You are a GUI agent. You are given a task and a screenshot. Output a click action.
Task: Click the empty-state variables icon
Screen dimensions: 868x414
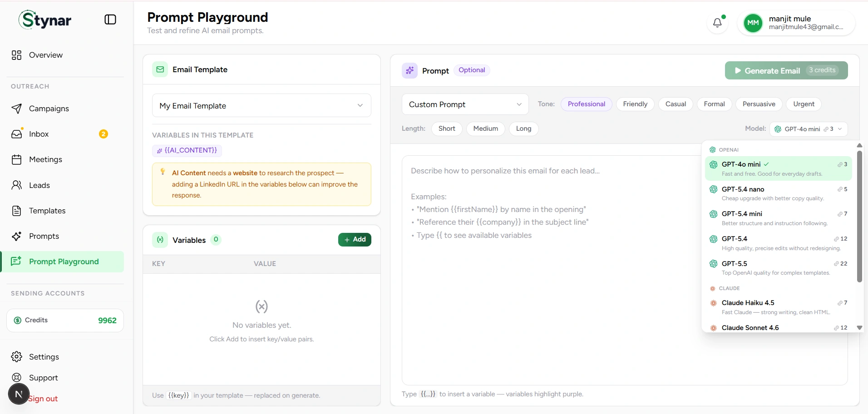pyautogui.click(x=261, y=307)
